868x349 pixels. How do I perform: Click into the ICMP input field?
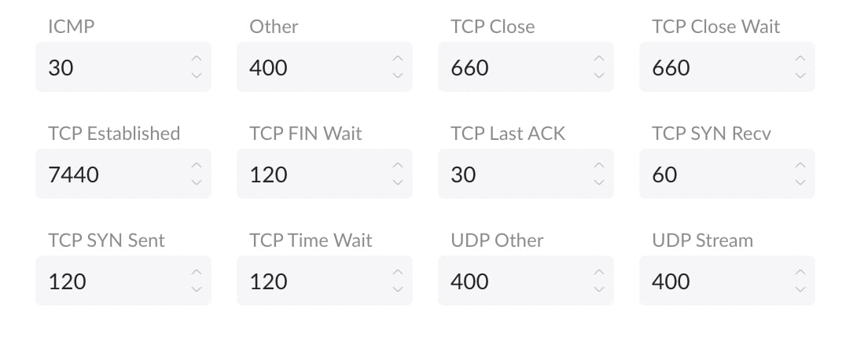[110, 68]
